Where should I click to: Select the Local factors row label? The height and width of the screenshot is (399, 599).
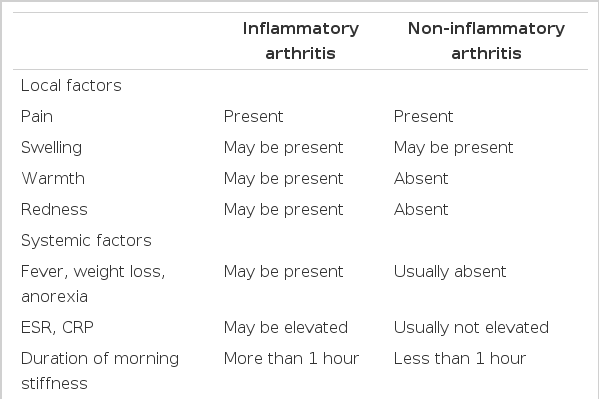[71, 85]
